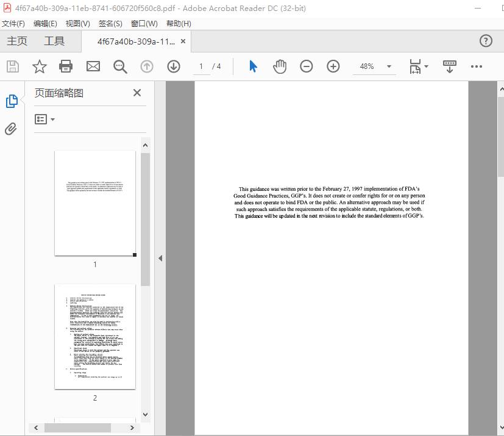Open thumbnail options dropdown menu
Image resolution: width=504 pixels, height=436 pixels.
[45, 120]
